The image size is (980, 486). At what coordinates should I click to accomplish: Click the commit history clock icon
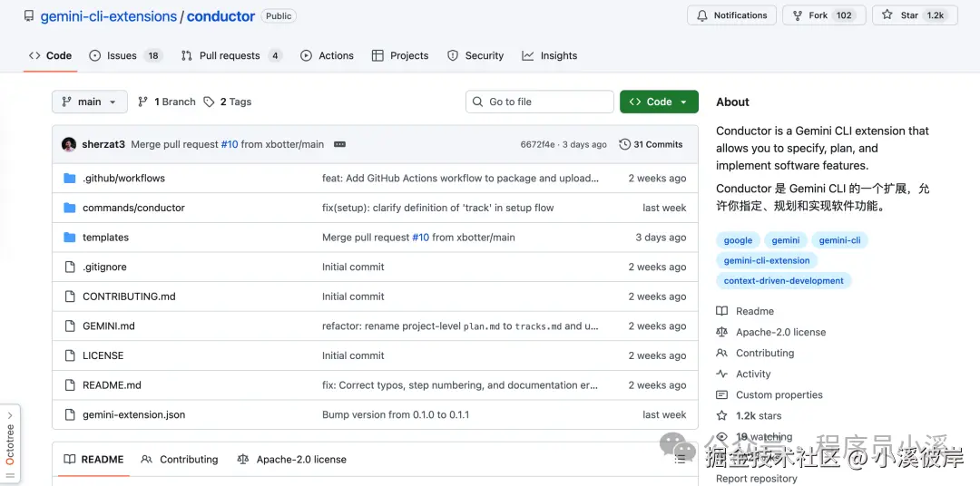[x=624, y=144]
